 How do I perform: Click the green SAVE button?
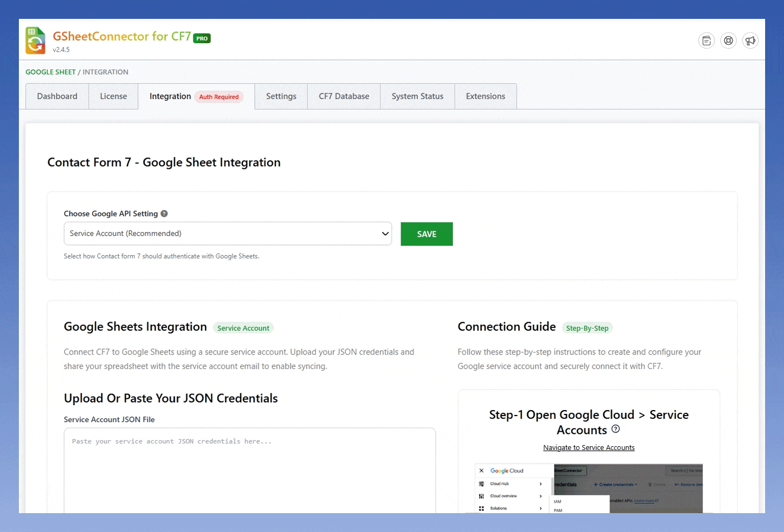click(427, 234)
